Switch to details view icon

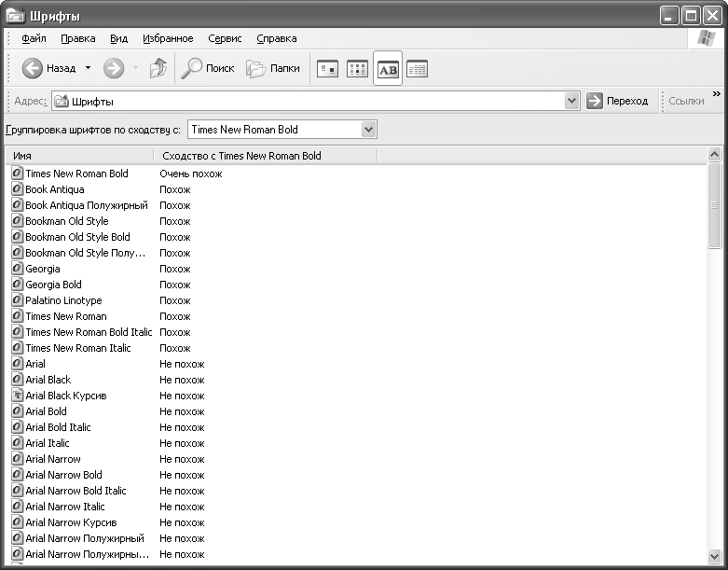(x=417, y=69)
